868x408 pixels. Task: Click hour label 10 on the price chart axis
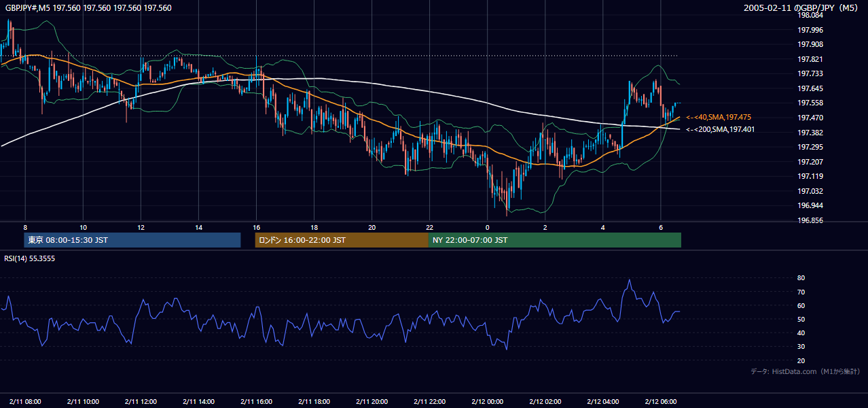coord(83,227)
